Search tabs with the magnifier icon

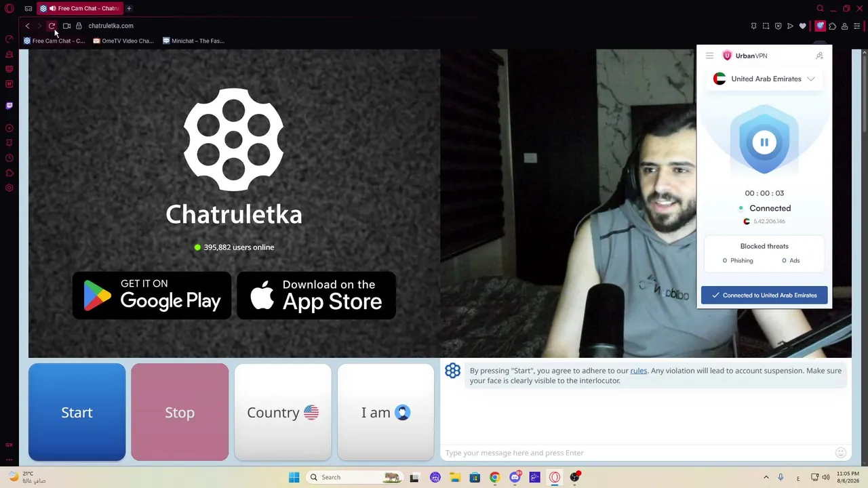click(x=820, y=8)
